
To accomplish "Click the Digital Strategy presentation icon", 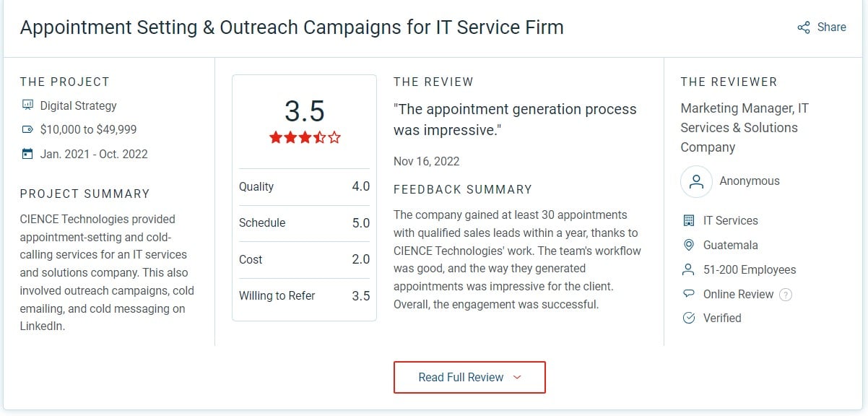I will pos(28,105).
